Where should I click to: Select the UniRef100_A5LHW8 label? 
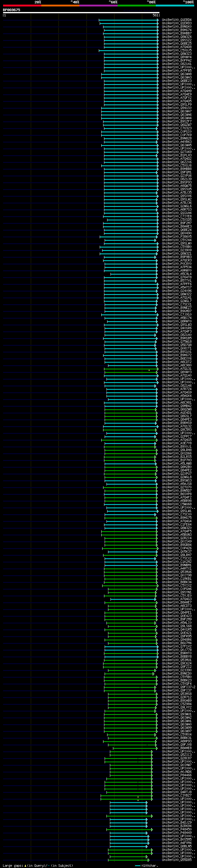click(x=177, y=464)
